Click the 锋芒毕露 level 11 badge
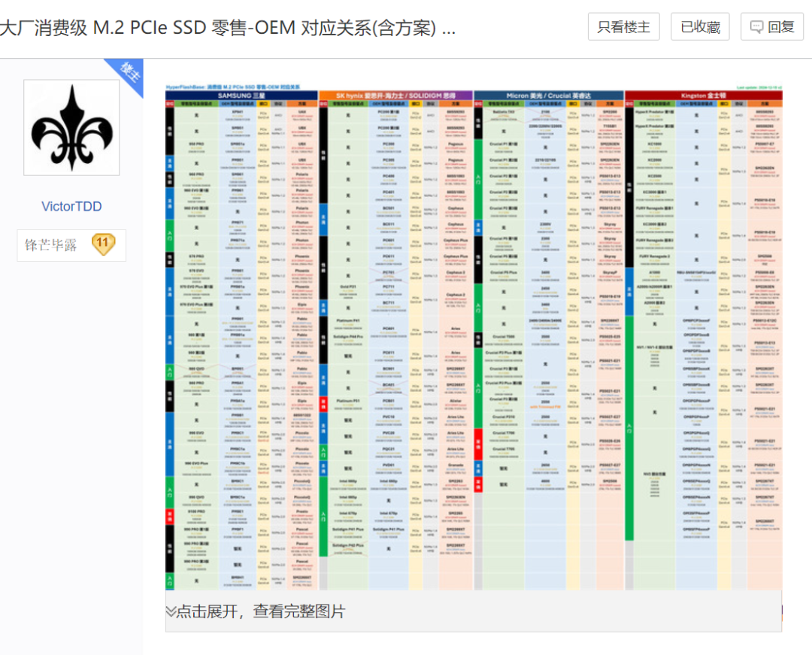 71,245
